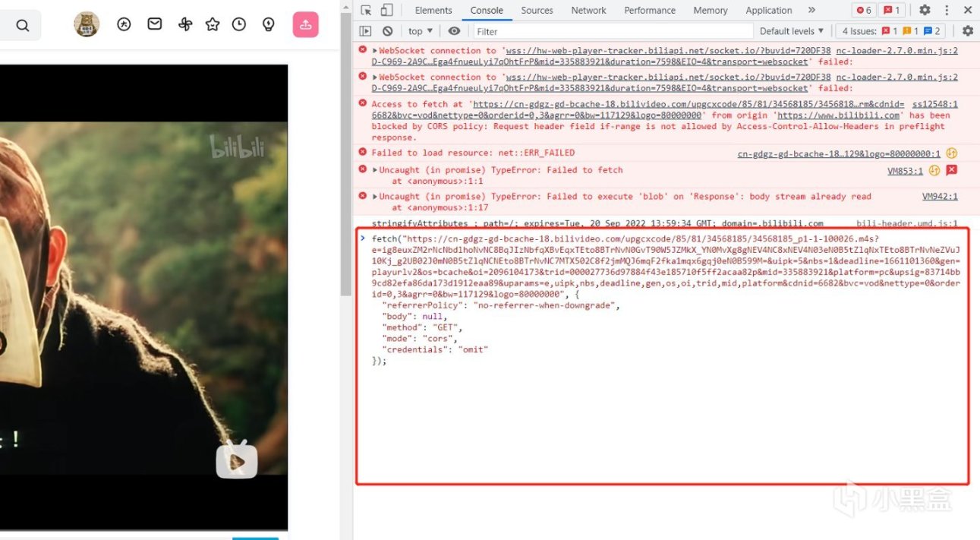
Task: Activate the inspect element picker icon
Action: [367, 11]
